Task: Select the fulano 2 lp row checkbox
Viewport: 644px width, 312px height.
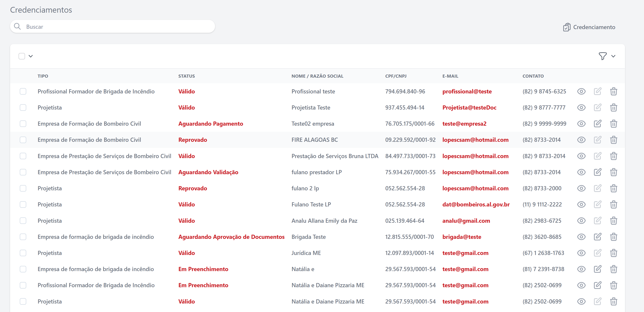Action: point(23,188)
